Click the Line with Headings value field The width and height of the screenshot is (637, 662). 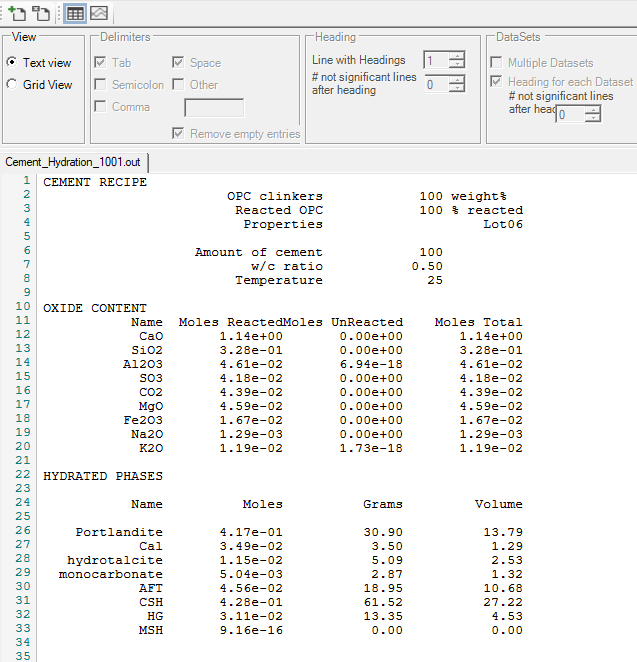(x=436, y=61)
